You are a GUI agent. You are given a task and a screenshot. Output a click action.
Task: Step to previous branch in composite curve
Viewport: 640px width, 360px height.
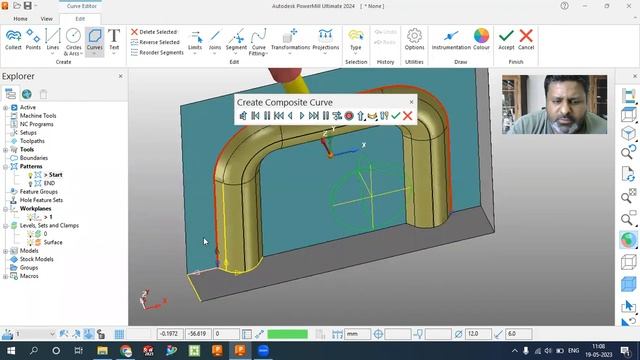[x=255, y=116]
